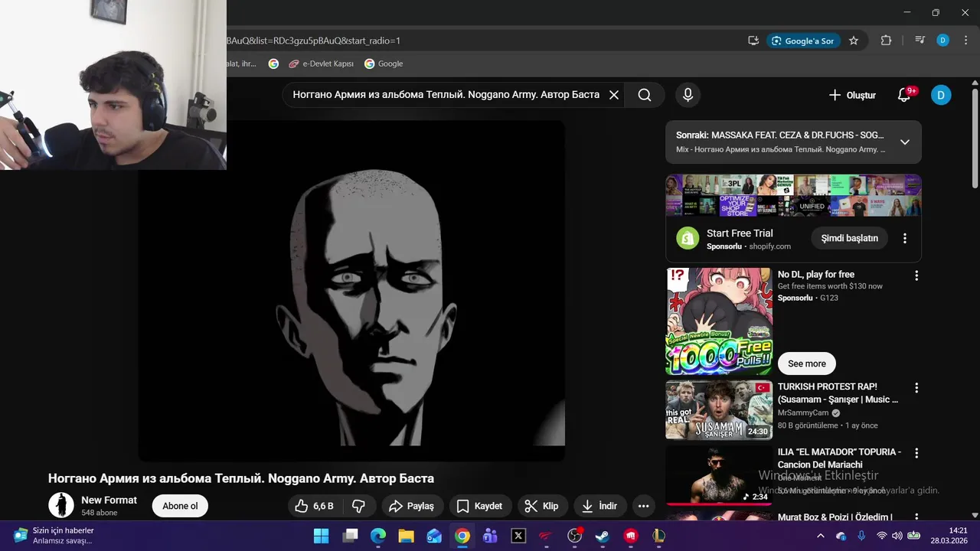Bookmark this page with star icon
Image resolution: width=980 pixels, height=551 pixels.
[854, 41]
